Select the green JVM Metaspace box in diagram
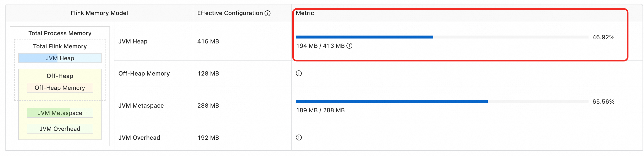644x156 pixels. coord(60,113)
